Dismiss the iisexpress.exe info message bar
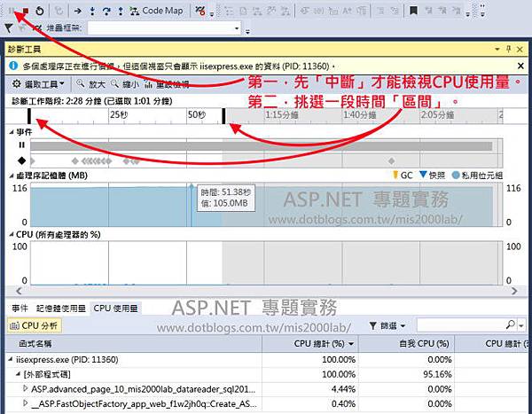 pyautogui.click(x=520, y=66)
